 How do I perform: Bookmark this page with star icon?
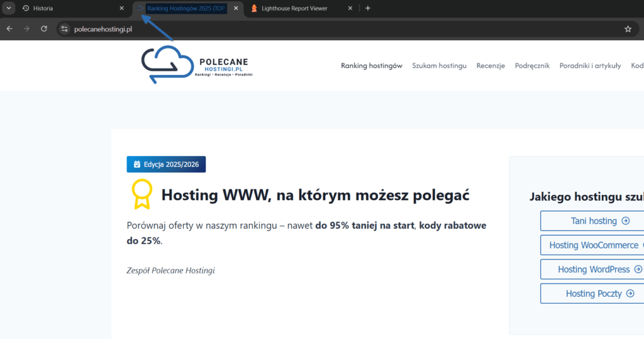point(628,29)
